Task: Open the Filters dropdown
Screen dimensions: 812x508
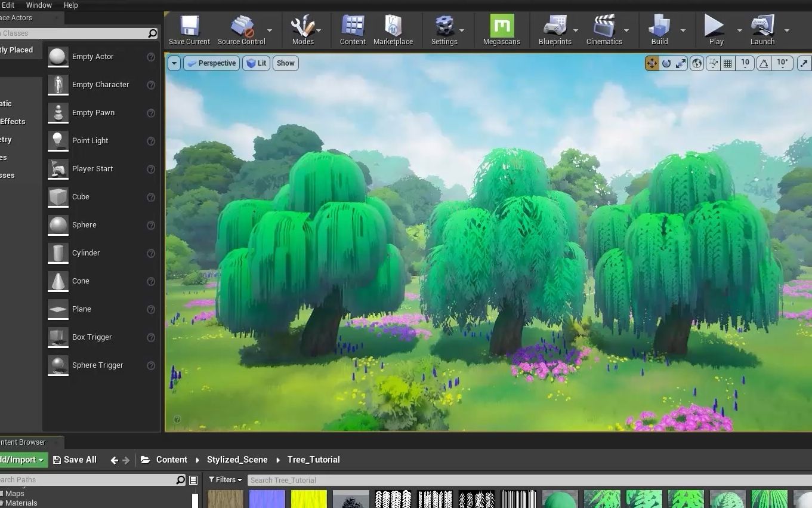Action: click(225, 480)
